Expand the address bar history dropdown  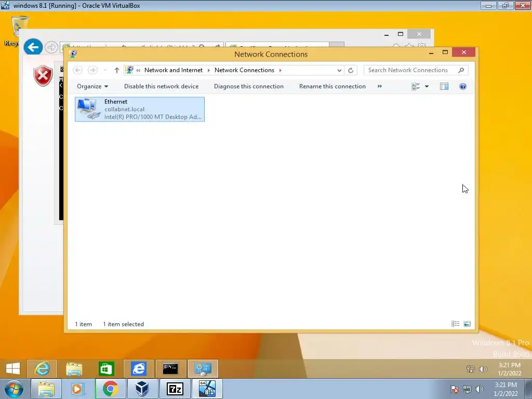[x=339, y=70]
